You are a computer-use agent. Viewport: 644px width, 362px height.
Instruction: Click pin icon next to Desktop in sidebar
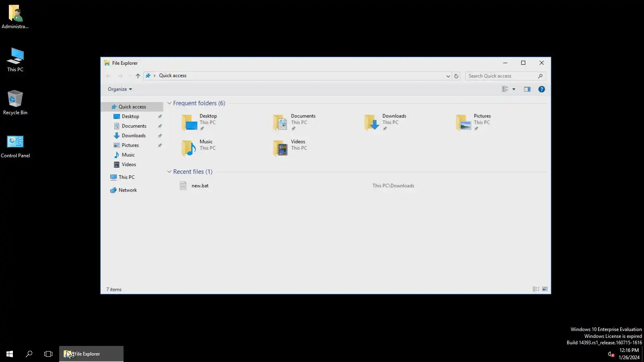(x=160, y=117)
